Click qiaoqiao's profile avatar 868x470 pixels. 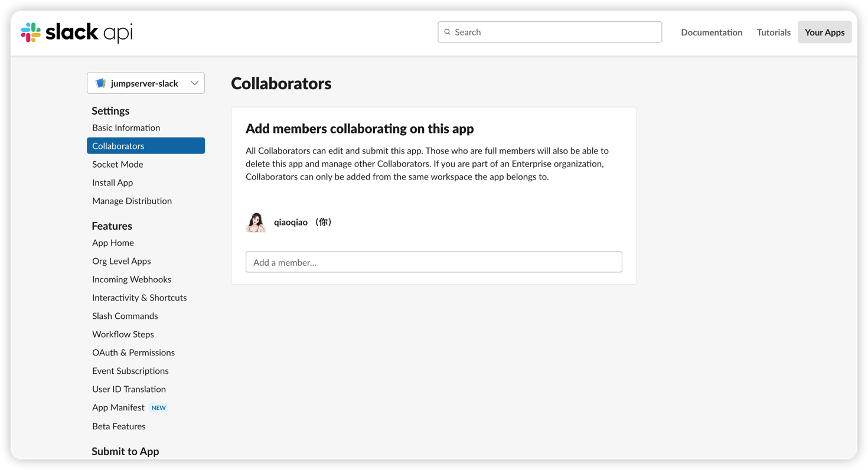tap(256, 221)
